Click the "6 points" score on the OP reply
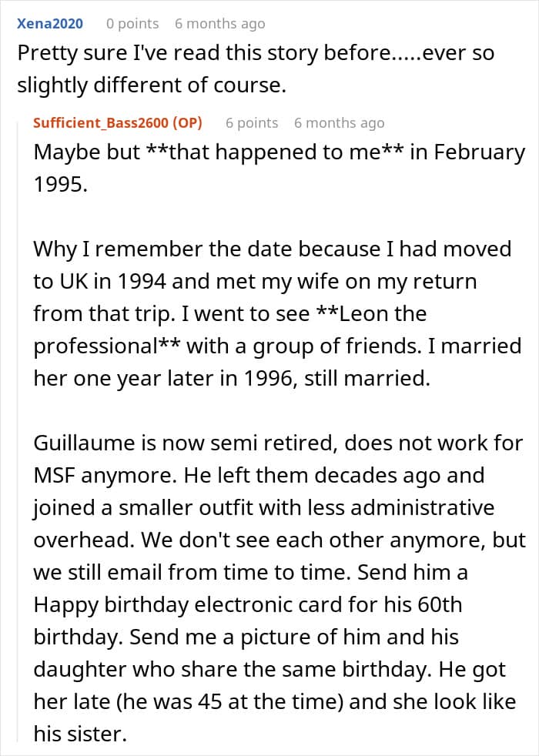The height and width of the screenshot is (756, 539). 252,122
